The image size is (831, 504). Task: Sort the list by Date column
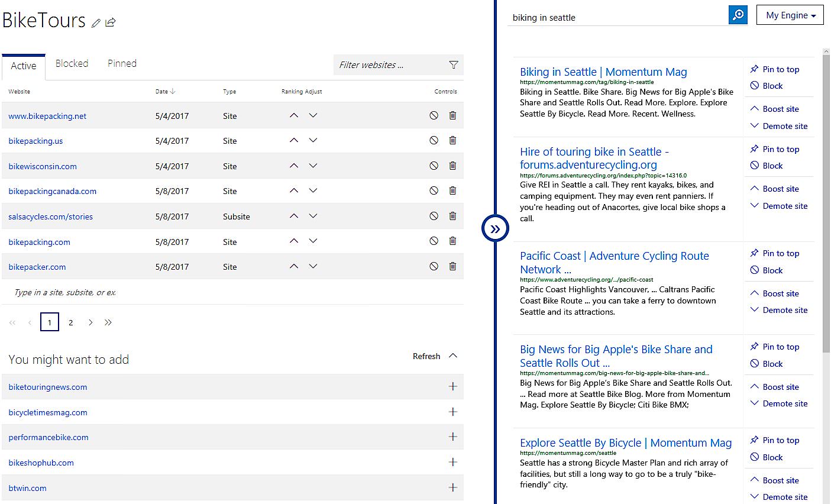pyautogui.click(x=166, y=91)
